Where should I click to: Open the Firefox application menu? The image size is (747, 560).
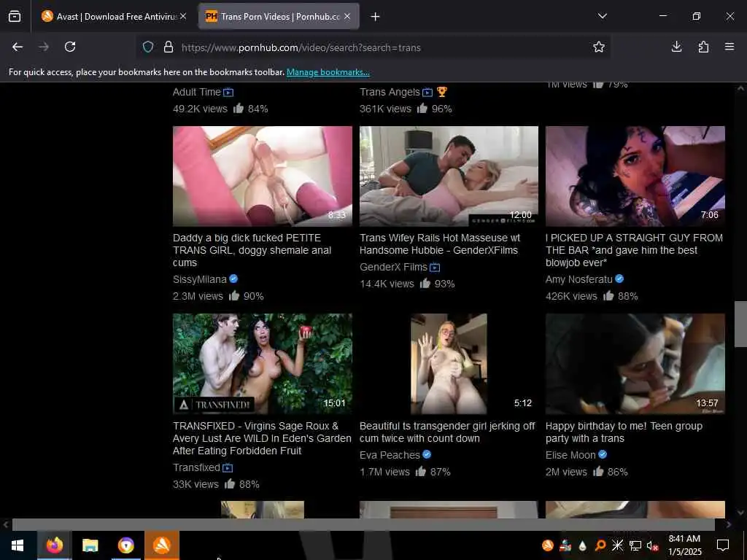[729, 47]
